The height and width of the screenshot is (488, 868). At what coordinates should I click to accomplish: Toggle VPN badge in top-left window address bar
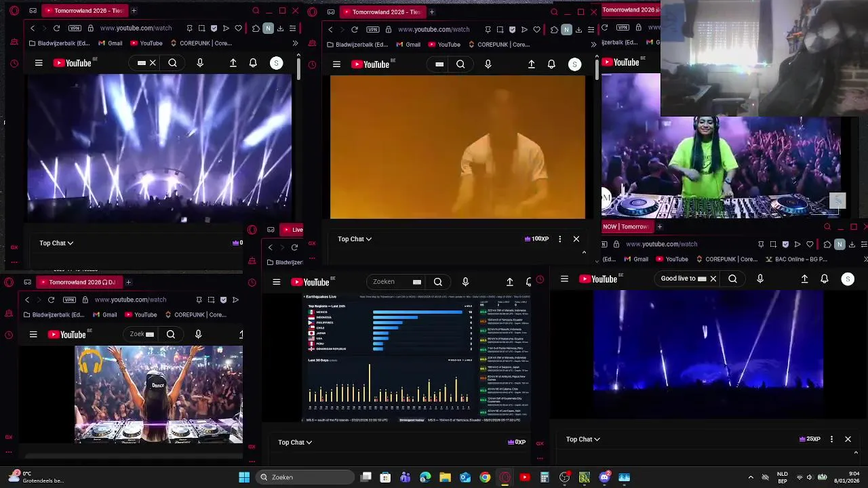[x=75, y=28]
